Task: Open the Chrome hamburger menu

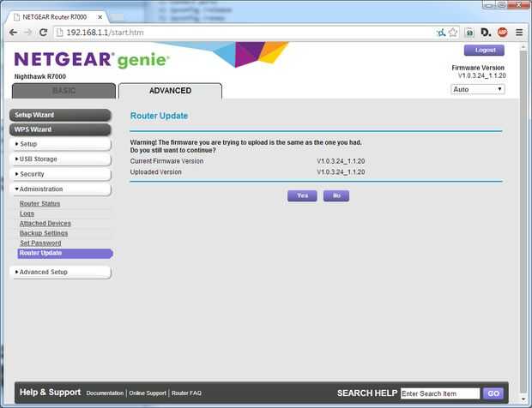Action: click(x=519, y=33)
